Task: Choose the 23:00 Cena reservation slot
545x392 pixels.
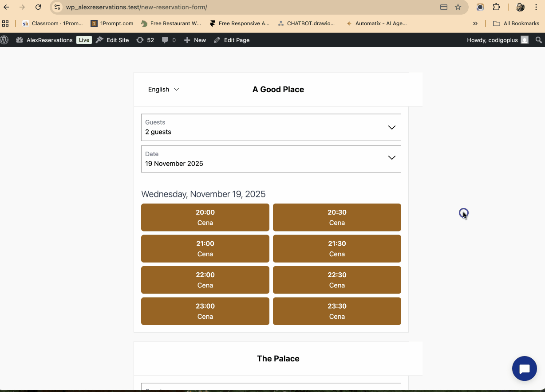Action: pos(205,311)
